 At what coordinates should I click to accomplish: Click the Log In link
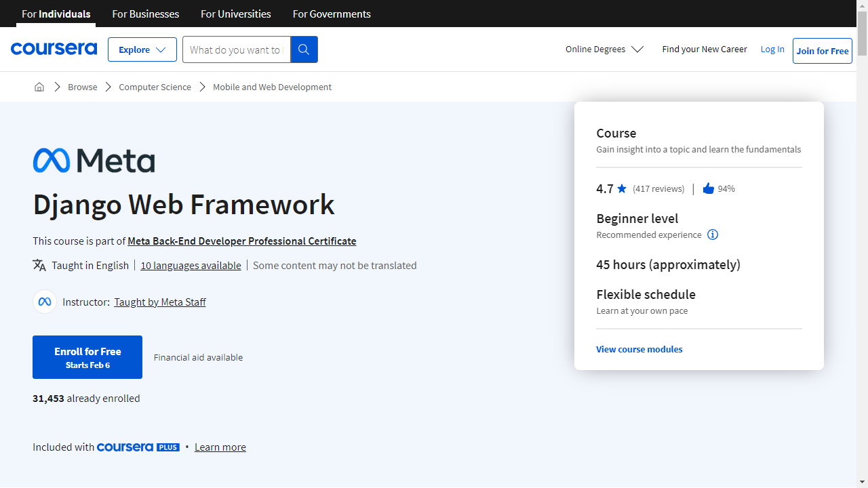coord(772,49)
